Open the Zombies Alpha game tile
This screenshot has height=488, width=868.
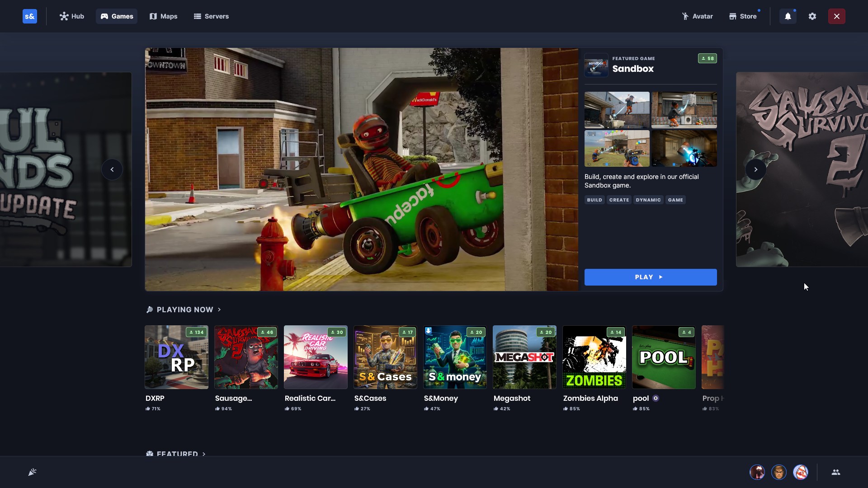(594, 357)
